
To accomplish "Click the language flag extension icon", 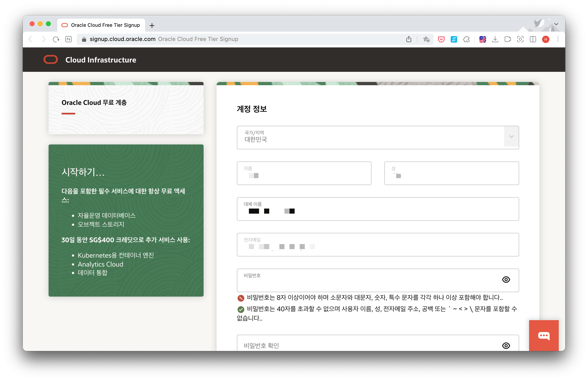I will click(x=483, y=39).
